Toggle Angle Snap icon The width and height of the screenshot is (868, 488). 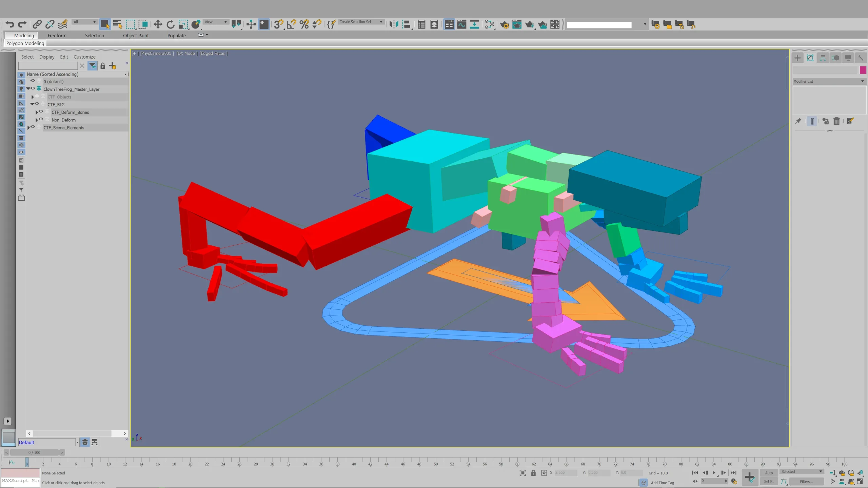point(291,24)
